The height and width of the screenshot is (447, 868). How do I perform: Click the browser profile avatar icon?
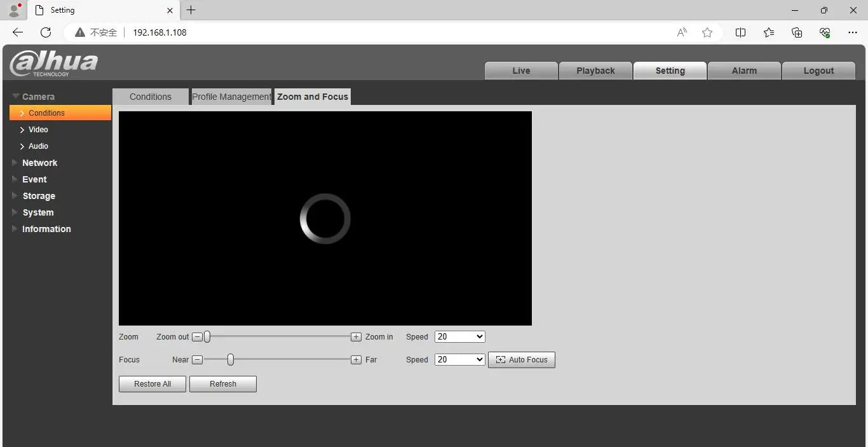click(x=15, y=10)
